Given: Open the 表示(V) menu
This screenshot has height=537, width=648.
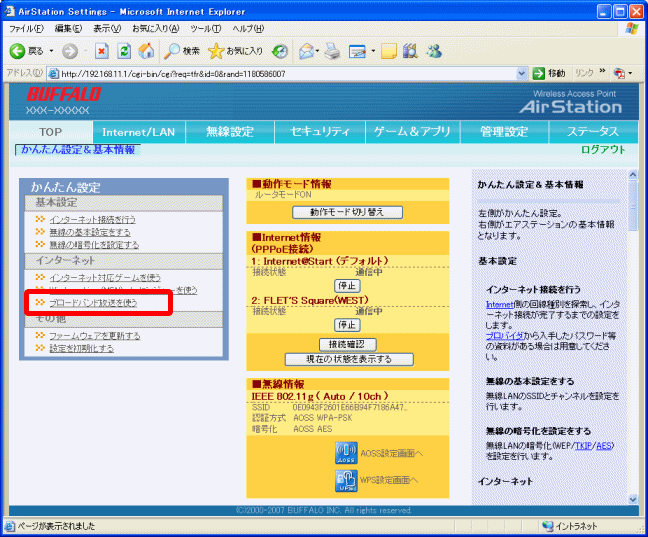Looking at the screenshot, I should (x=107, y=29).
